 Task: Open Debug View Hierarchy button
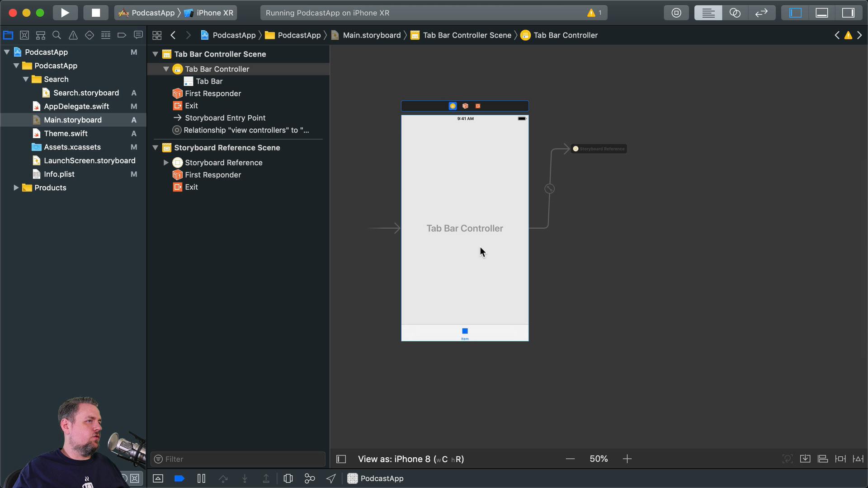[288, 479]
